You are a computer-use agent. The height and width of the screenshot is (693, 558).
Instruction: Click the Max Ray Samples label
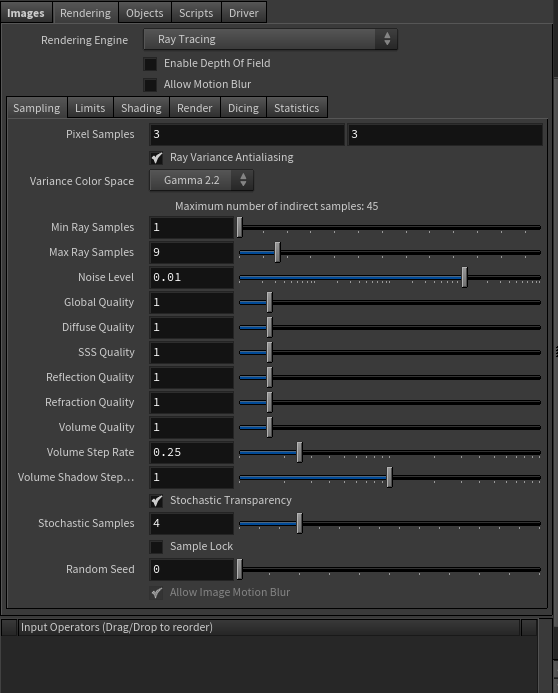(91, 252)
